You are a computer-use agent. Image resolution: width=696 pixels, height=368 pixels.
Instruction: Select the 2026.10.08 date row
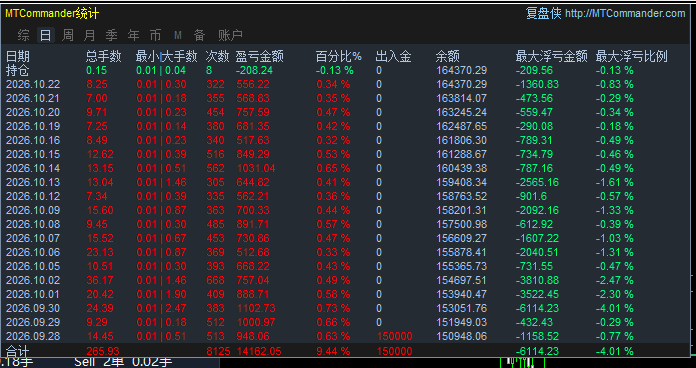coord(32,224)
